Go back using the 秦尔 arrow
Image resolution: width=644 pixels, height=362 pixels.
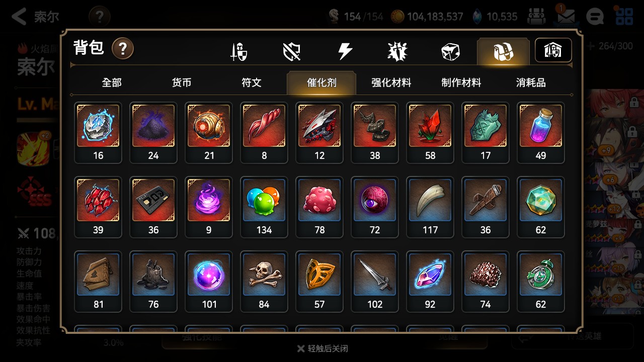(35, 17)
